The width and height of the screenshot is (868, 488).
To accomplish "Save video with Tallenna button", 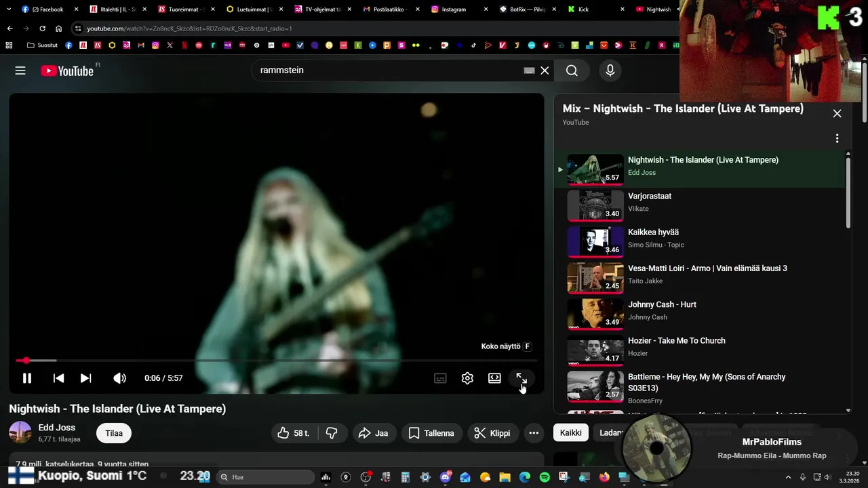I will (432, 433).
